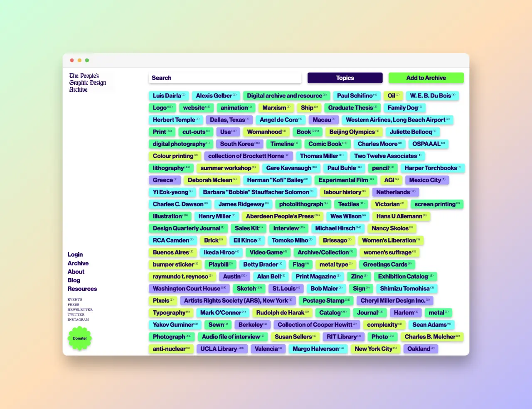Open the Beijing Olympics tag
The height and width of the screenshot is (409, 532).
click(354, 132)
